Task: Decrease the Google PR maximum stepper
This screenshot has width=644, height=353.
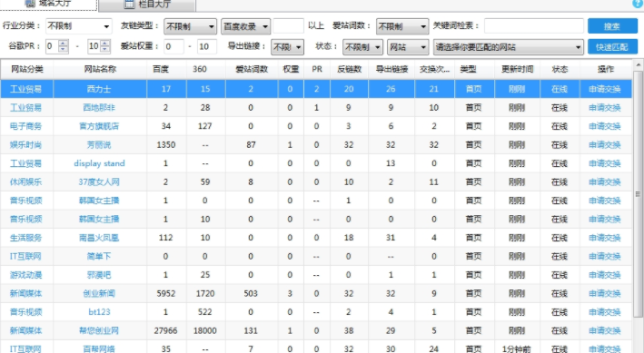Action: click(104, 49)
